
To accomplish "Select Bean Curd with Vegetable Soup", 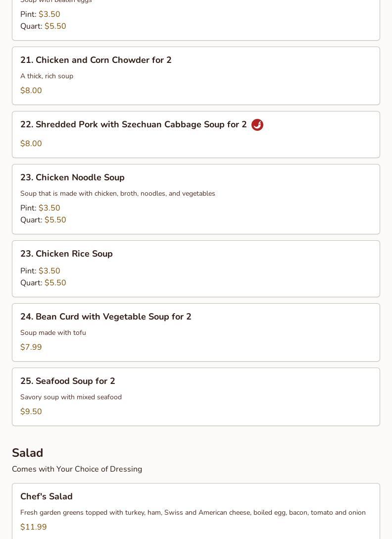I will (196, 332).
